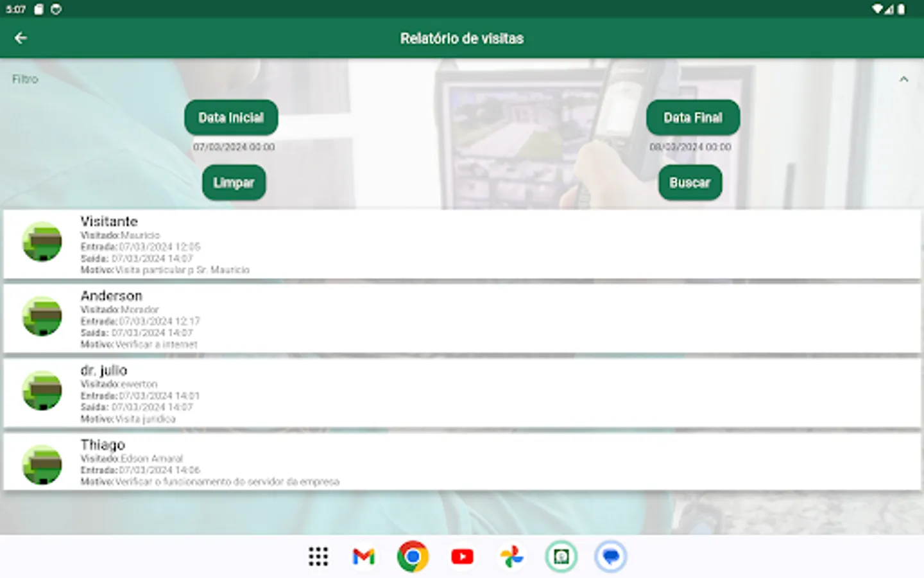Click Entrada 07/03/2024 12:17 line

(141, 321)
